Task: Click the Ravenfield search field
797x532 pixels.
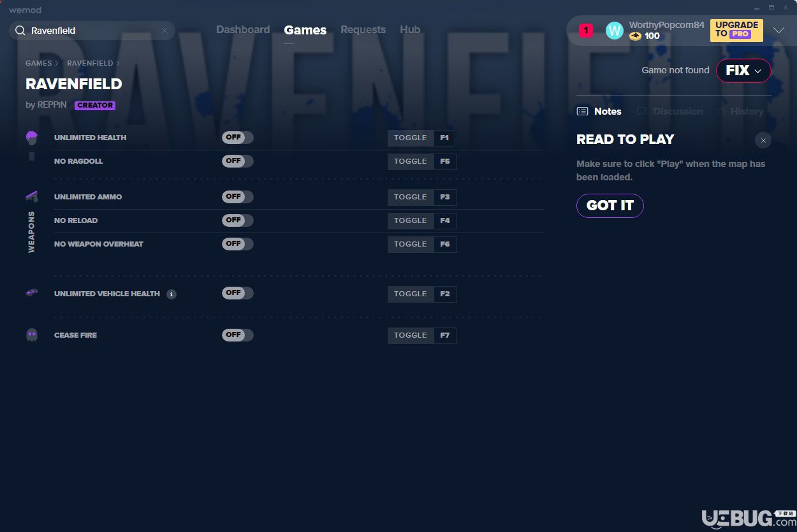Action: point(92,31)
